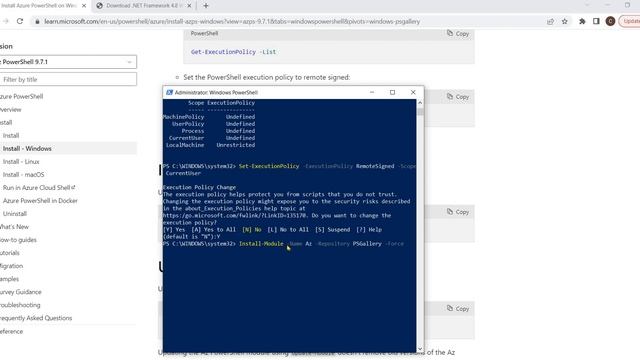Expand Tutorials in sidebar
The width and height of the screenshot is (640, 360).
[10, 253]
